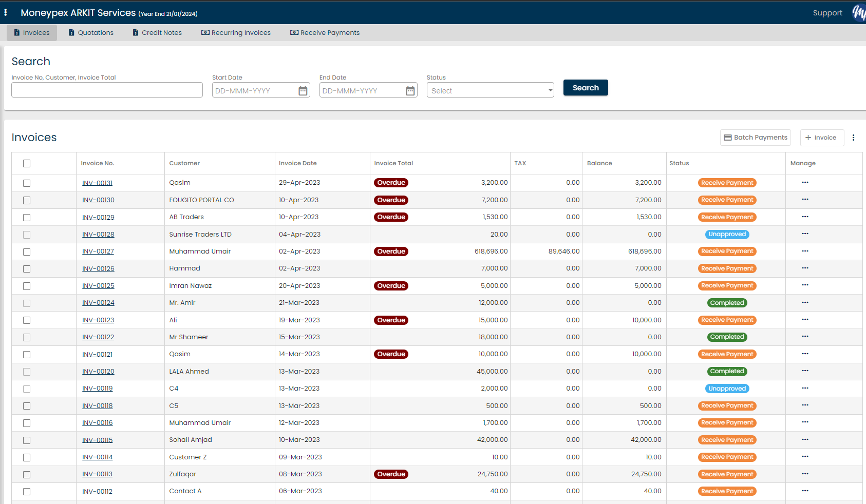Open the Manage ellipsis menu for INV-00113
The width and height of the screenshot is (866, 504).
point(805,474)
